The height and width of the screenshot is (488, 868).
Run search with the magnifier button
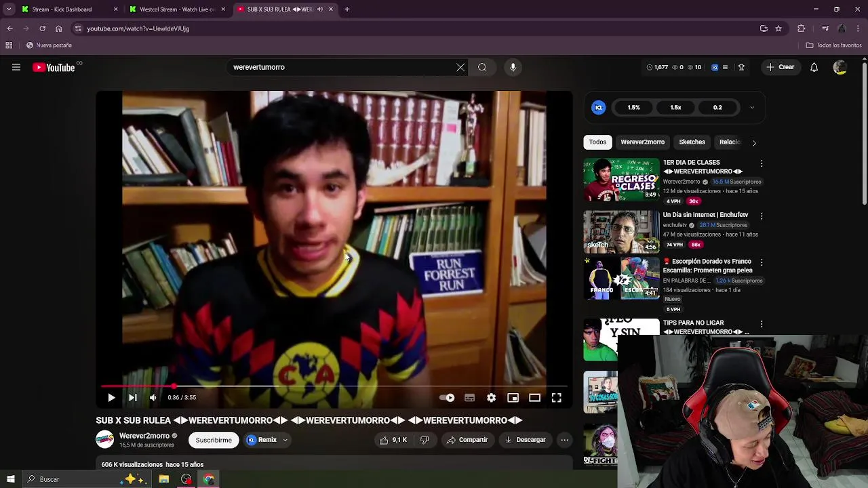pos(482,67)
